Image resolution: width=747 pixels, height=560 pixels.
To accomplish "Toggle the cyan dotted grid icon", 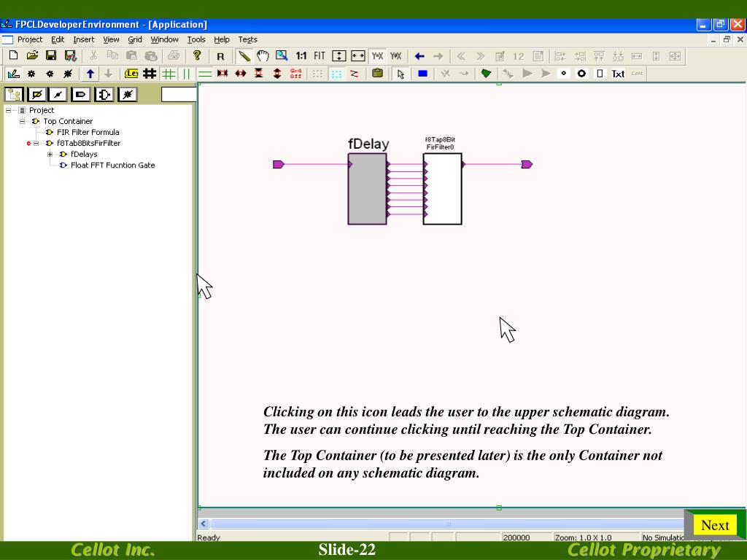I will (x=336, y=74).
